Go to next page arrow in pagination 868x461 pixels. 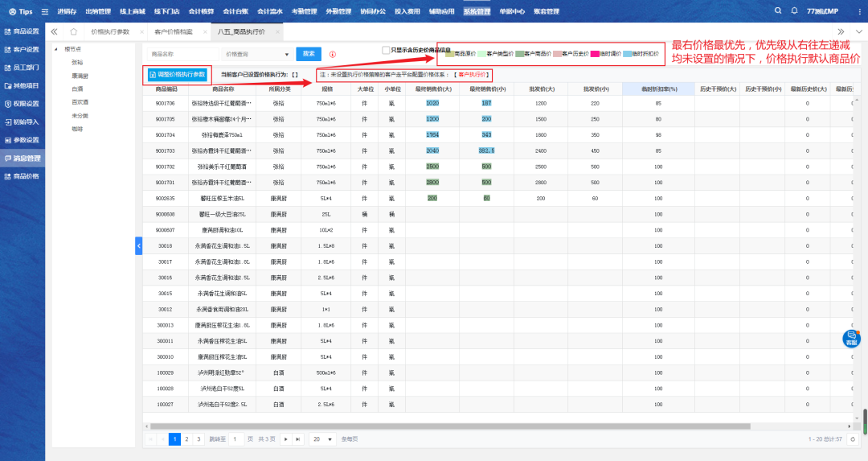tap(285, 439)
